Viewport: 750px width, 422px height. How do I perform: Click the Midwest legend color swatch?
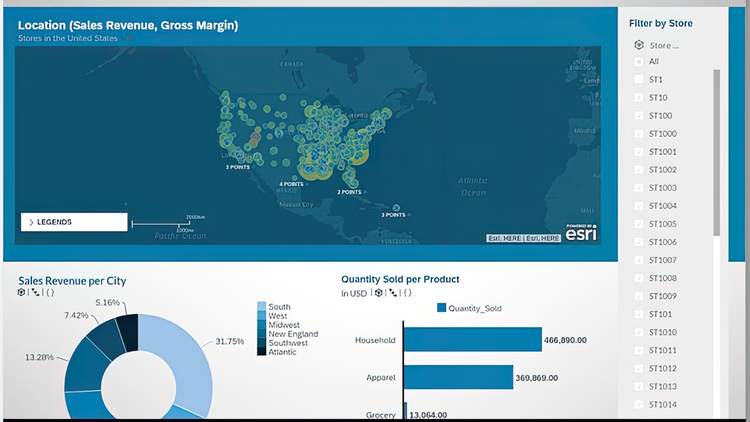[261, 325]
